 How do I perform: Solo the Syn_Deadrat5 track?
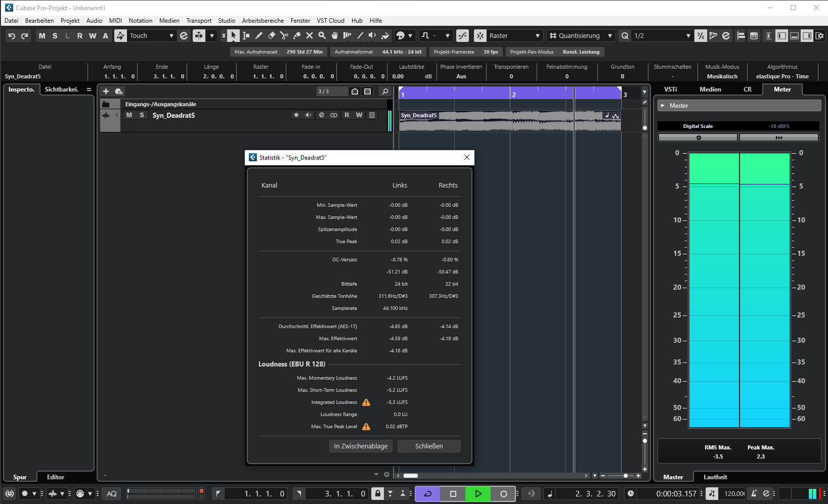pos(142,115)
